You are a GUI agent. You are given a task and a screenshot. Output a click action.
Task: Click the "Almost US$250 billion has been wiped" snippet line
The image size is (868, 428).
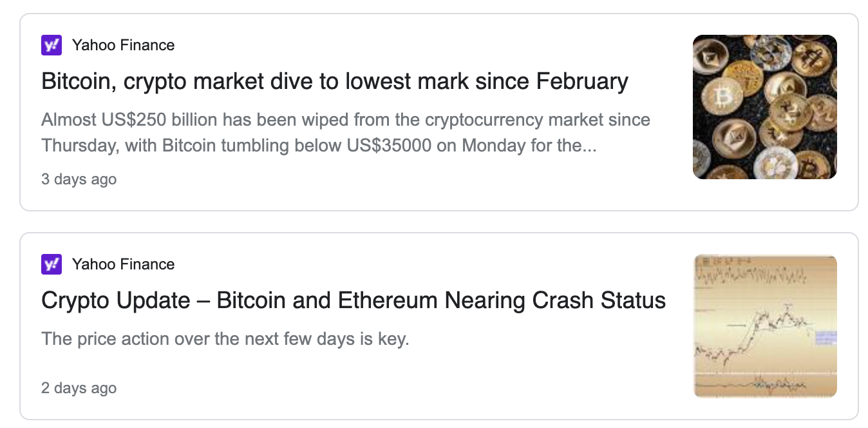click(345, 120)
